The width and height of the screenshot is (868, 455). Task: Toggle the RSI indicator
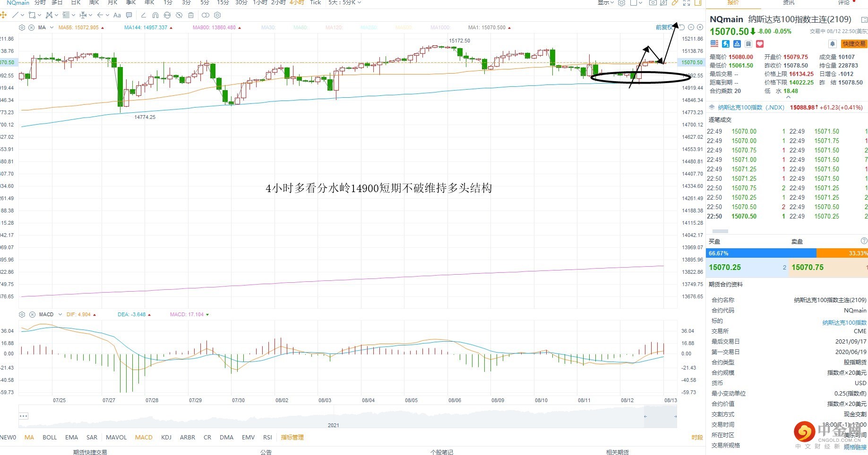(x=268, y=438)
